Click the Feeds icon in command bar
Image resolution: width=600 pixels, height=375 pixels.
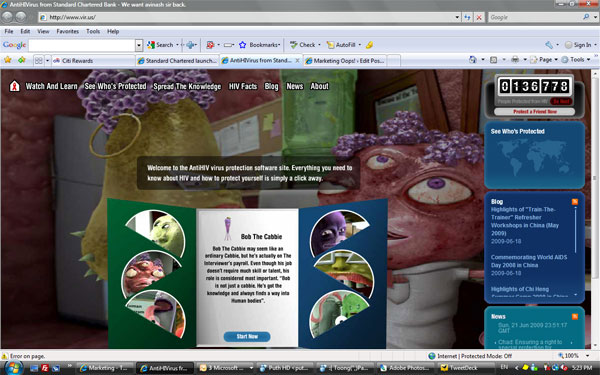tap(494, 60)
